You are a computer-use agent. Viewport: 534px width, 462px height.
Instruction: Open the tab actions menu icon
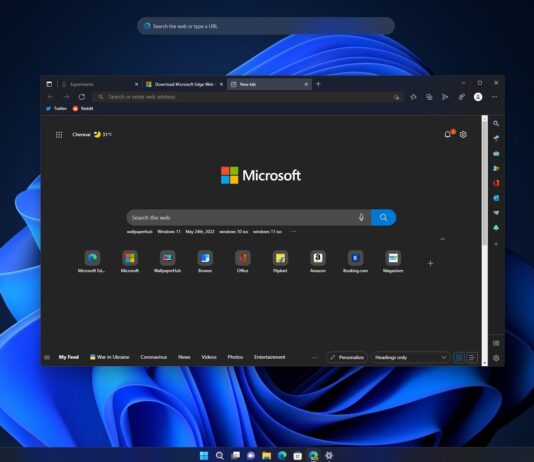click(x=49, y=84)
